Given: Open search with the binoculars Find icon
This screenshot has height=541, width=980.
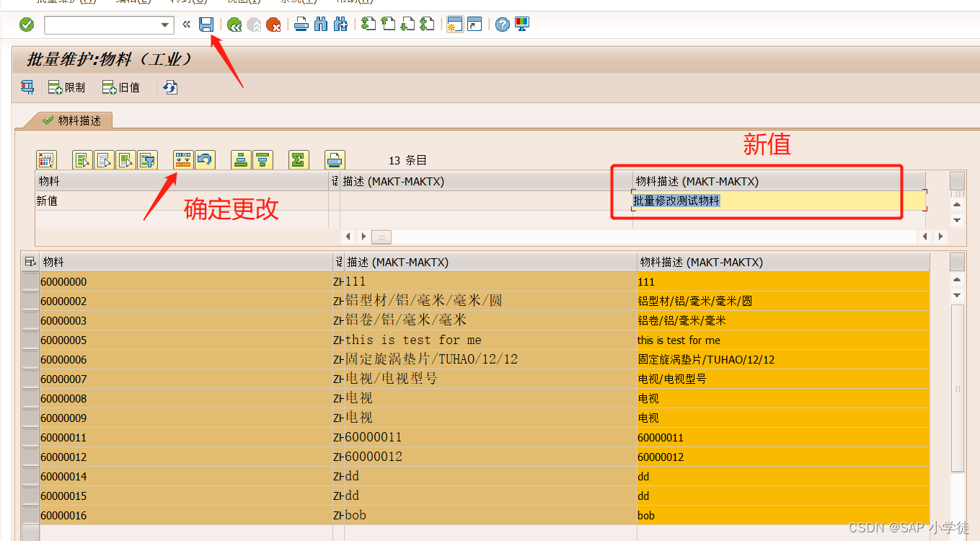Looking at the screenshot, I should pos(320,24).
